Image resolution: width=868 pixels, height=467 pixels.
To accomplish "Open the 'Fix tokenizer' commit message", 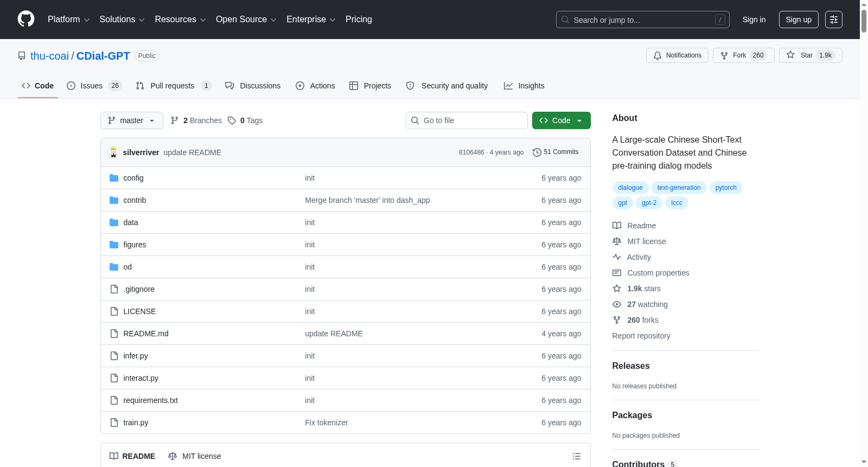I will click(x=327, y=423).
